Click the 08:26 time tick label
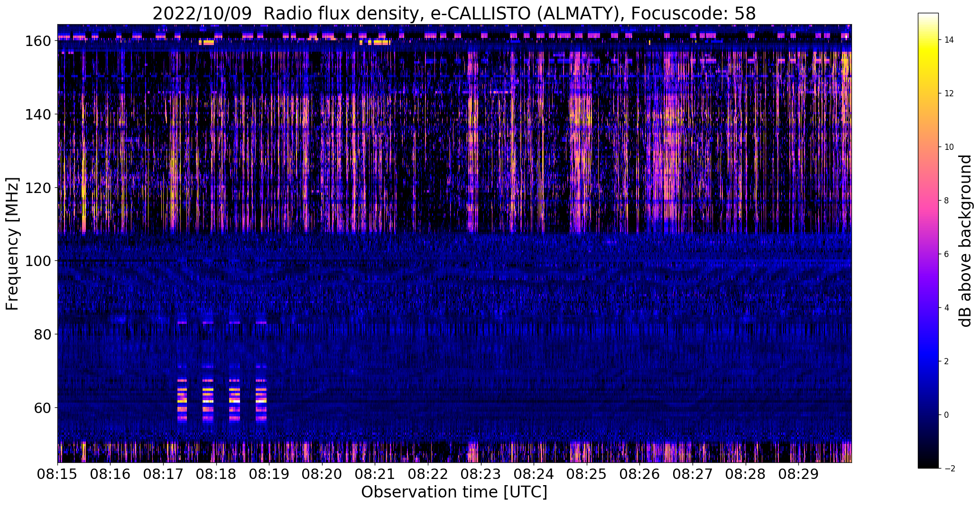 (x=640, y=474)
